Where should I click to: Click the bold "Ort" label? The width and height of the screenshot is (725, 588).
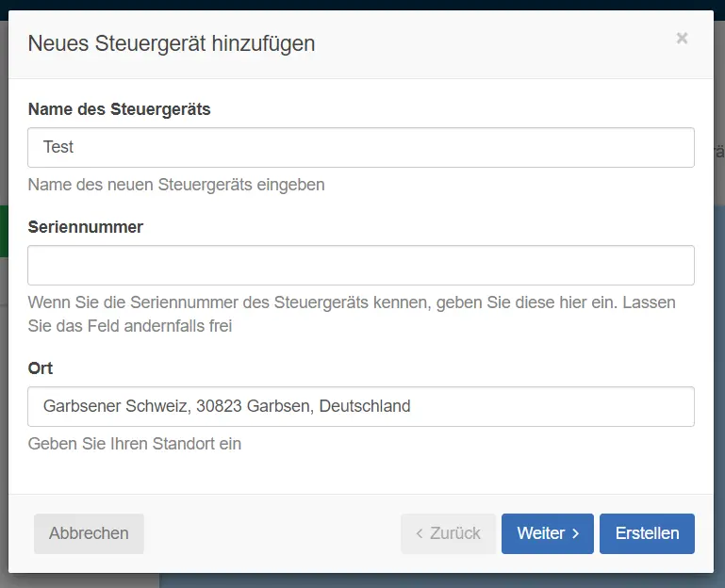coord(41,368)
